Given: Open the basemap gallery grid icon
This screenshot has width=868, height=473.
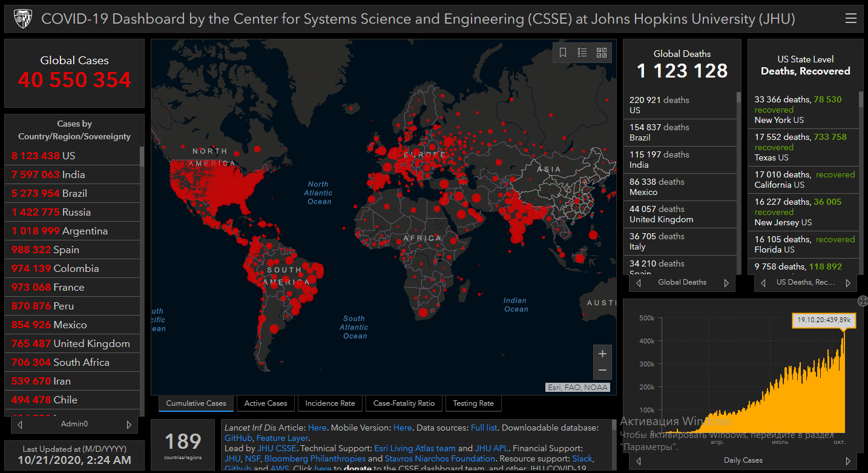Looking at the screenshot, I should (x=602, y=53).
